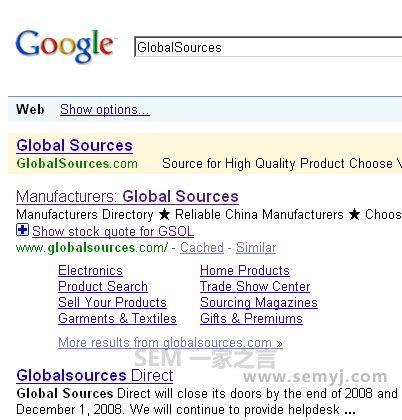
Task: Open Gifts & Premiums sitelink
Action: [x=251, y=318]
